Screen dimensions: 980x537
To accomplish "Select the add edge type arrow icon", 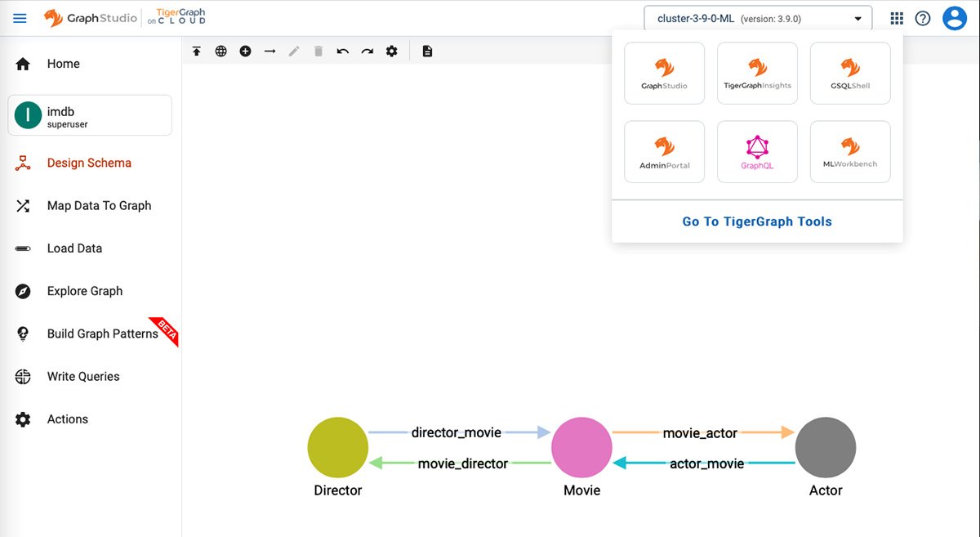I will coord(269,50).
